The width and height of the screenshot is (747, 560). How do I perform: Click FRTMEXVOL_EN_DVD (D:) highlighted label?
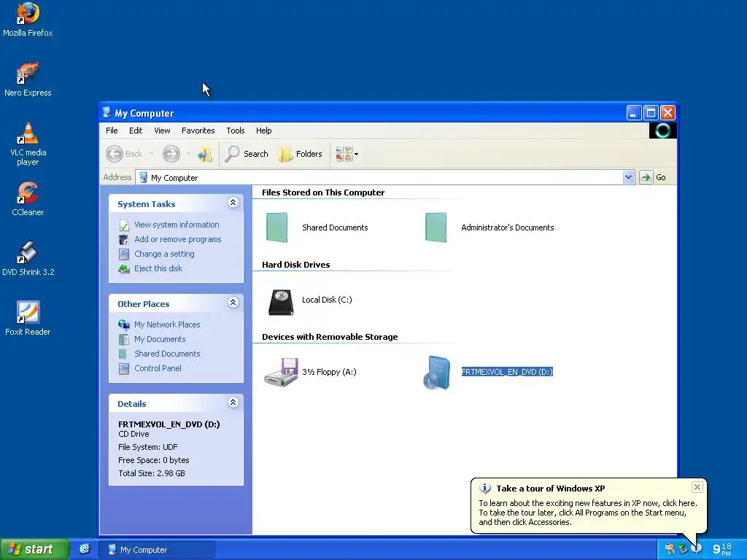tap(507, 372)
